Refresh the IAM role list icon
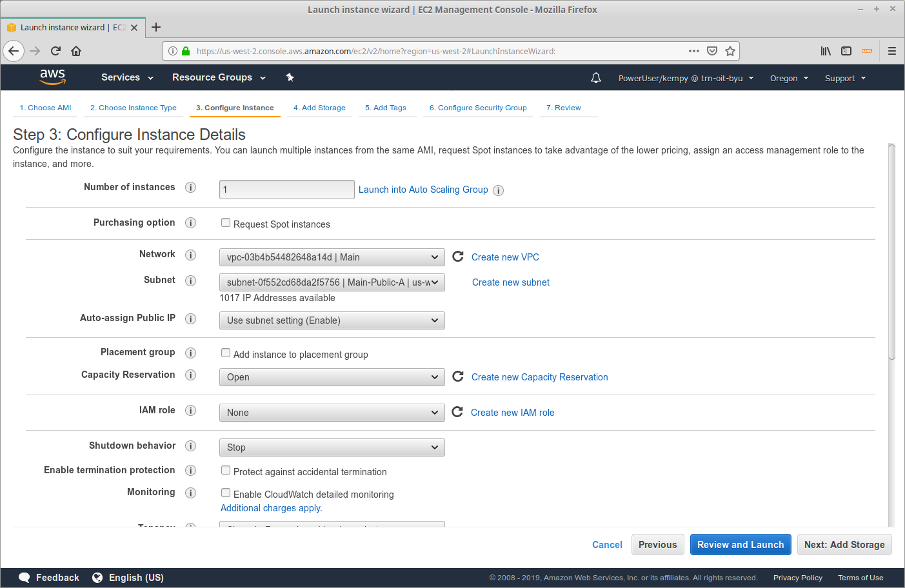The image size is (905, 588). (457, 412)
